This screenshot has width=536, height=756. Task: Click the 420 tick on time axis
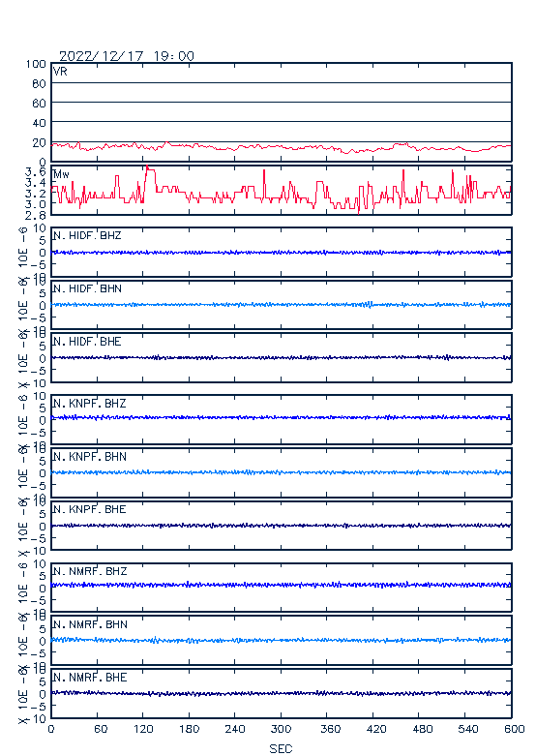(376, 729)
